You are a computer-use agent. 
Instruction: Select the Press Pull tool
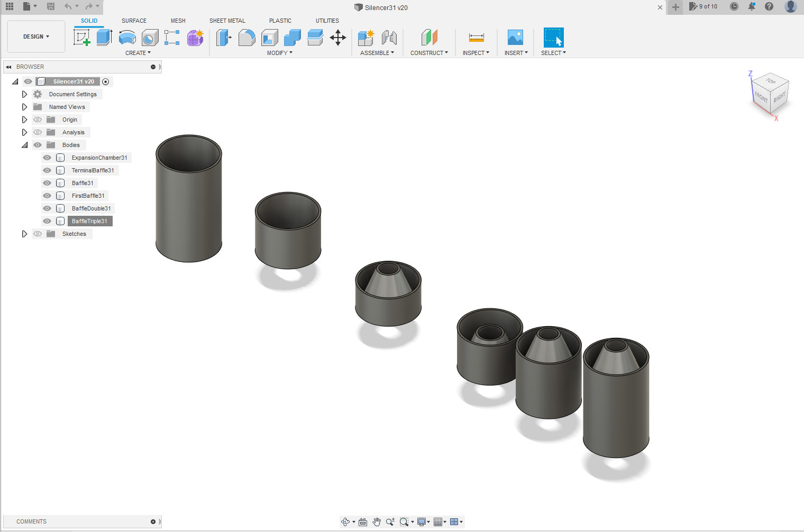[224, 38]
